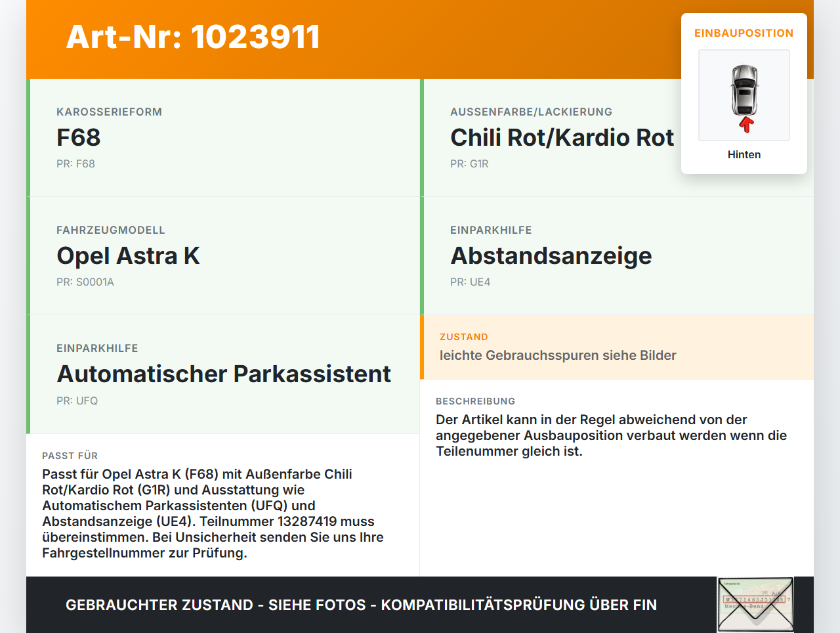Viewport: 840px width, 633px height.
Task: Click the EINBAUPOSITION label
Action: coord(744,33)
